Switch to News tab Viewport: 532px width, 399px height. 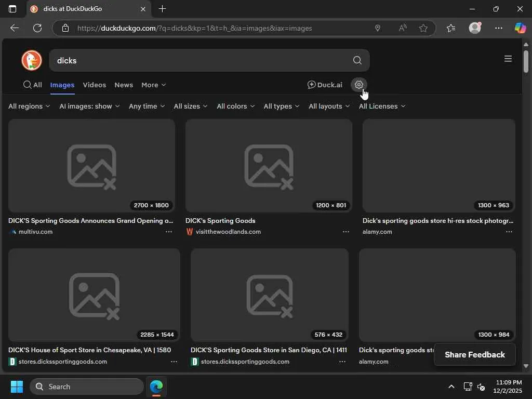(124, 85)
